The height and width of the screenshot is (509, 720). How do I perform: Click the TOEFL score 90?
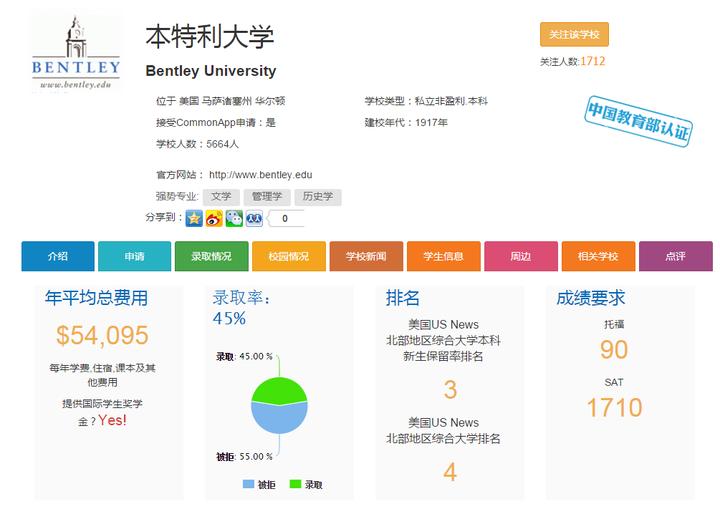coord(614,350)
